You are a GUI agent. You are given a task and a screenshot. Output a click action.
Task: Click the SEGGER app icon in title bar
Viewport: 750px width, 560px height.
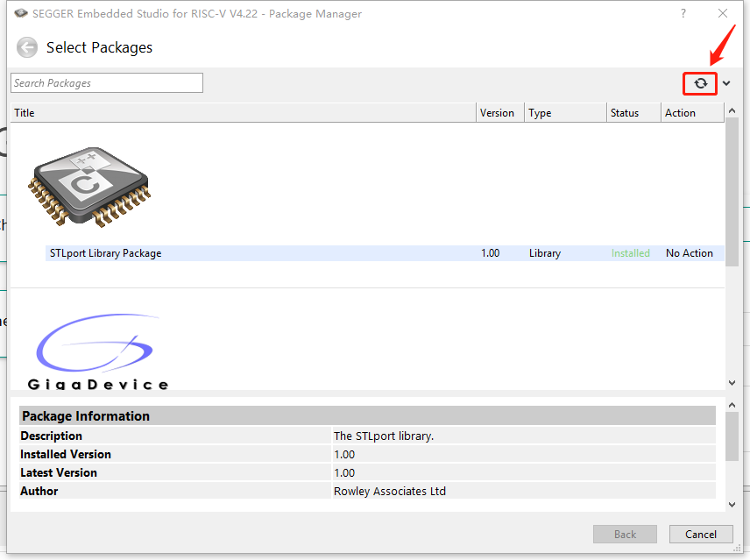tap(21, 13)
